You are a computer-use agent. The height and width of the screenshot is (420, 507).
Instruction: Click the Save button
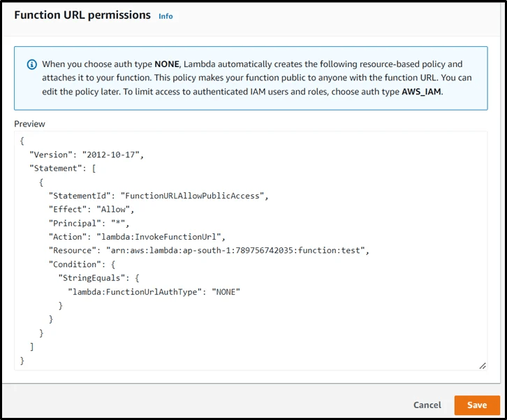(477, 405)
